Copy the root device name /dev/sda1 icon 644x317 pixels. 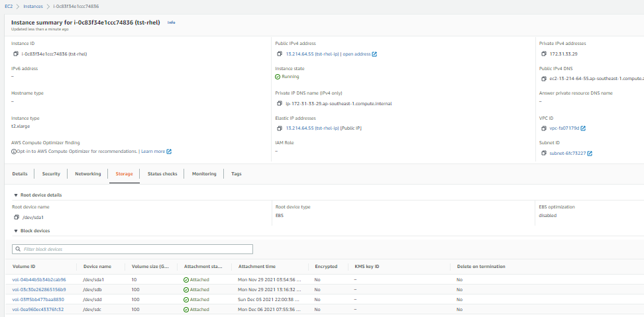tap(17, 217)
